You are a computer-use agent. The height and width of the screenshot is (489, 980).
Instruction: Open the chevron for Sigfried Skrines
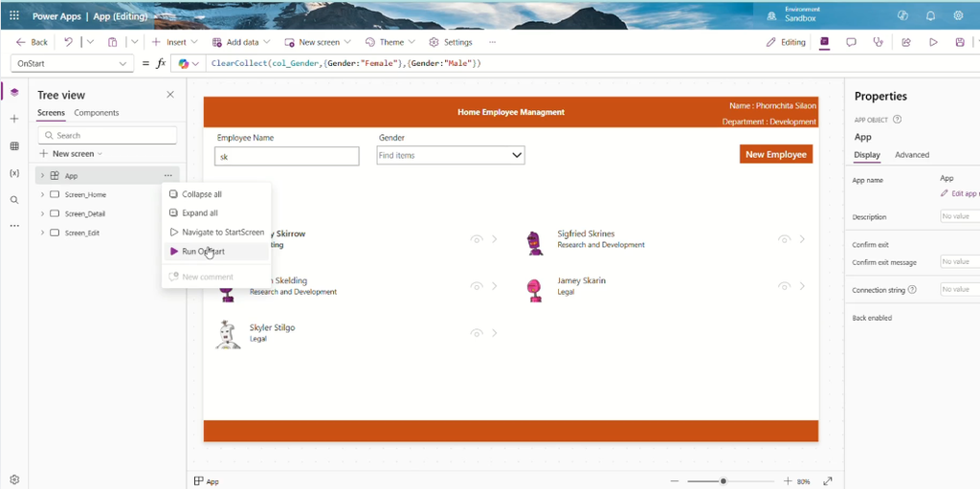(x=803, y=239)
